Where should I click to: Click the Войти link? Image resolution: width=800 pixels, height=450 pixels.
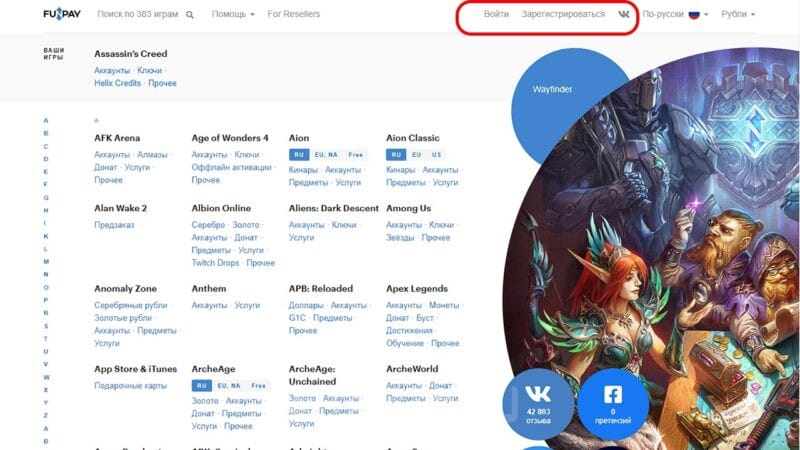click(496, 14)
